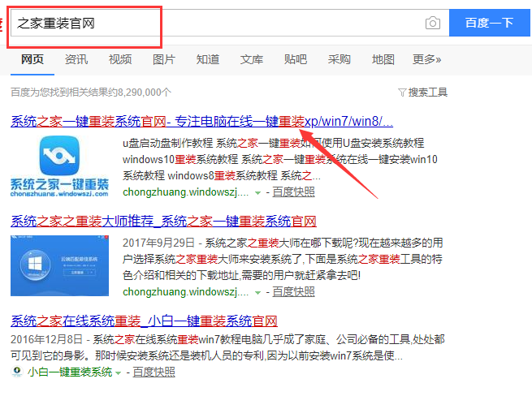Switch to the 资讯 tab
Viewport: 532px width, 409px height.
(76, 59)
